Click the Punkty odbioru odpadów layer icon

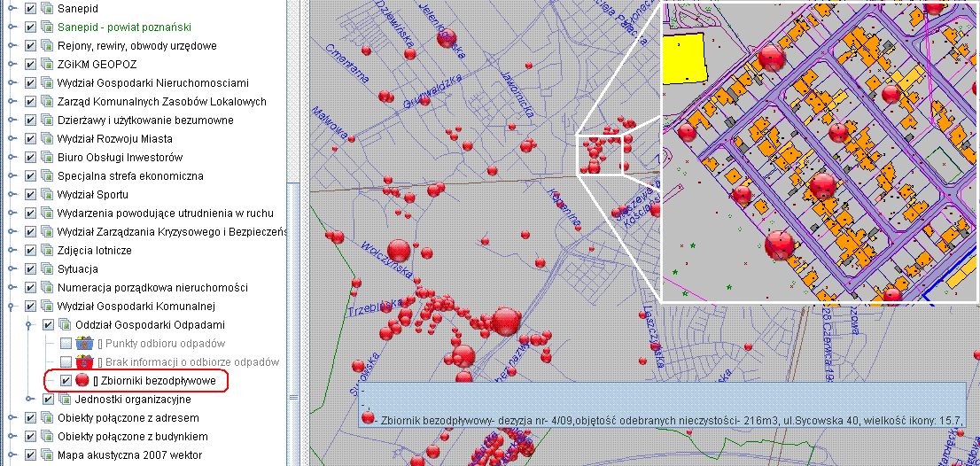[x=85, y=343]
